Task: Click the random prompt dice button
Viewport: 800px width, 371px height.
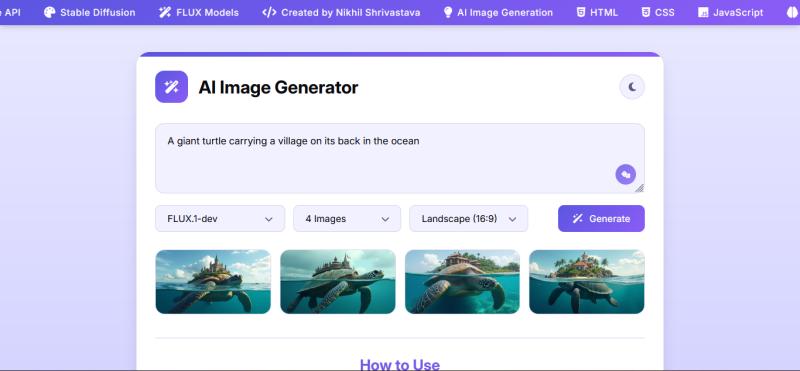Action: tap(626, 175)
